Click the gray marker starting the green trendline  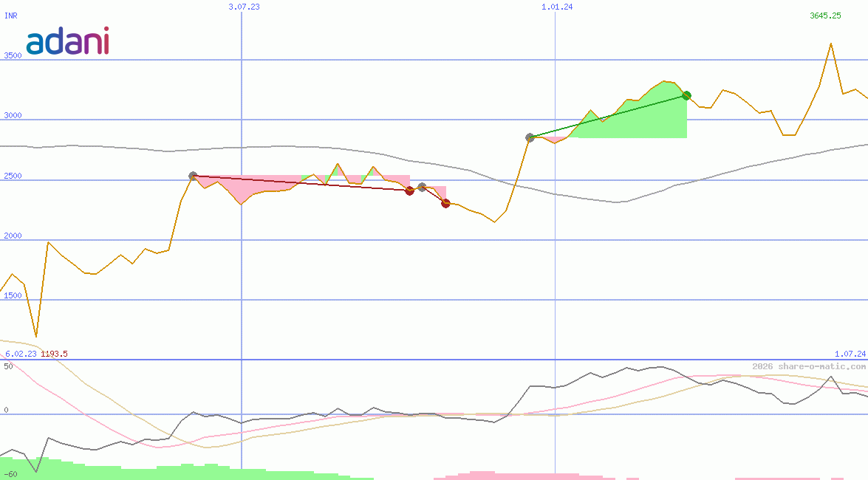[x=530, y=137]
